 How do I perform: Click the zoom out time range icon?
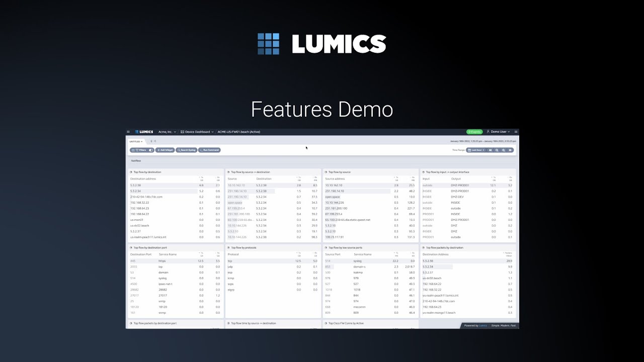(x=497, y=150)
